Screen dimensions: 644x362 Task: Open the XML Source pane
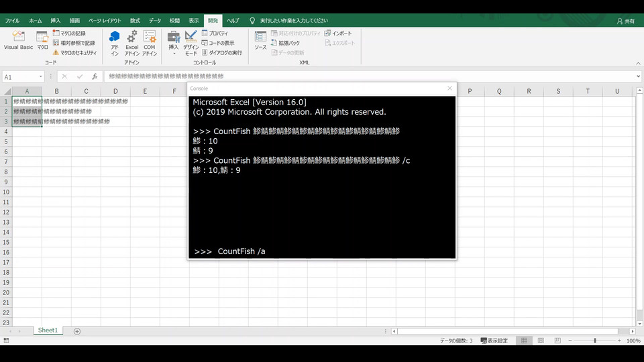coord(260,40)
